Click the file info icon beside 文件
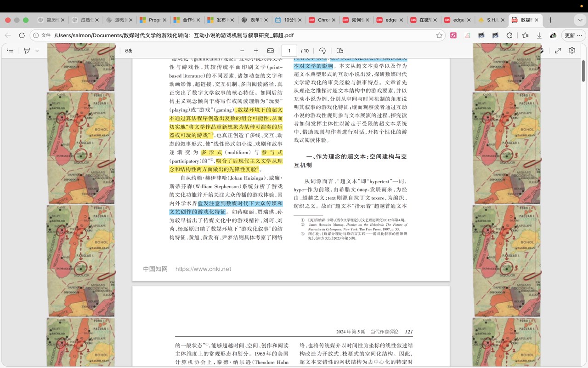588x368 pixels. click(35, 35)
